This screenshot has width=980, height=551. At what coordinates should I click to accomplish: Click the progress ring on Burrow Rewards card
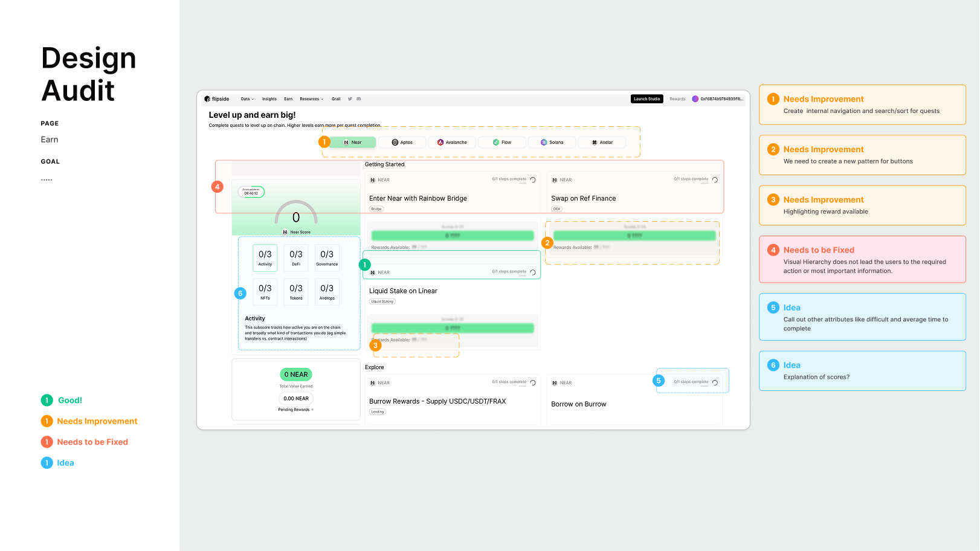(x=533, y=383)
